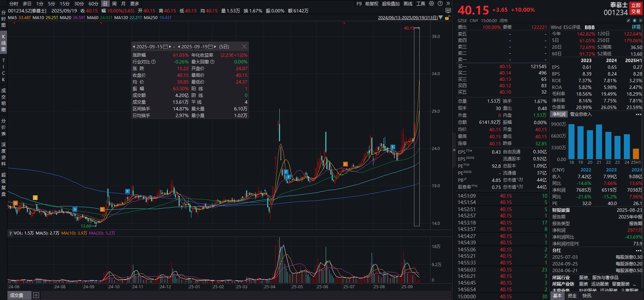Screen dimensions: 644x300
Task: Select the 周 weekly period tab
Action: (x=114, y=4)
